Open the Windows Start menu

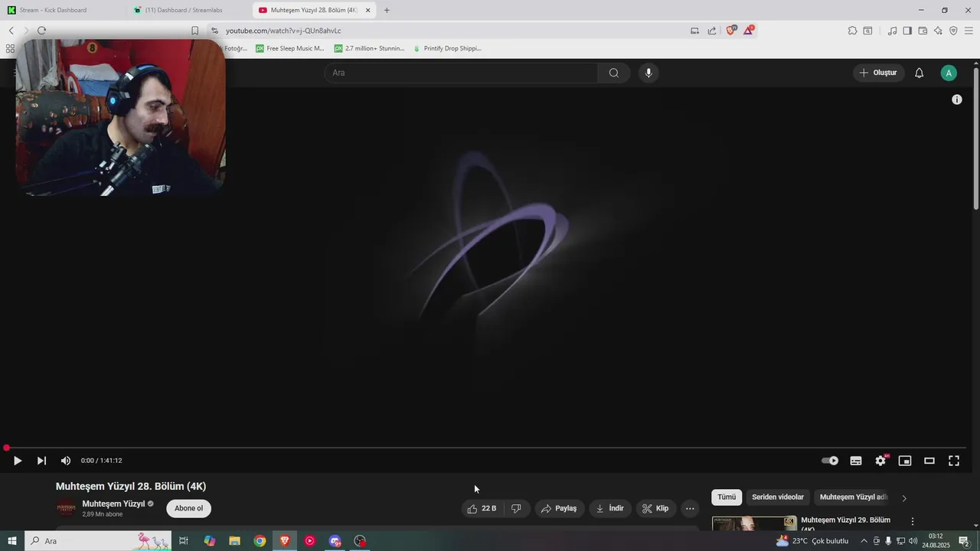coord(11,541)
